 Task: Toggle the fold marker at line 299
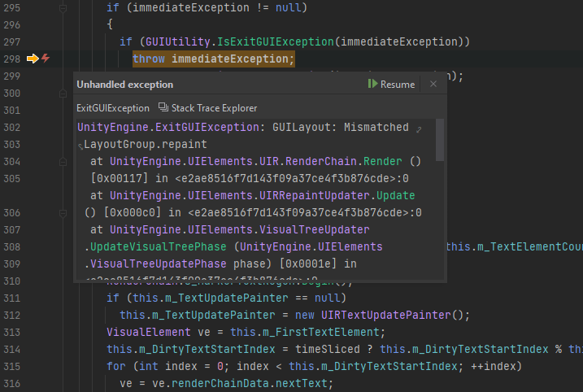(63, 76)
